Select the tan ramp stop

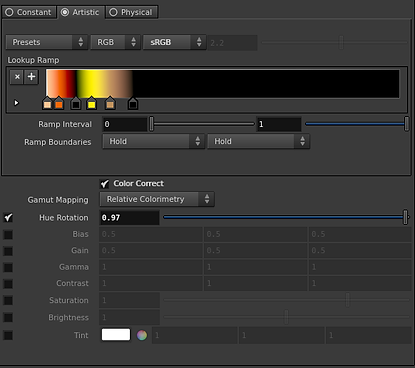pos(110,103)
